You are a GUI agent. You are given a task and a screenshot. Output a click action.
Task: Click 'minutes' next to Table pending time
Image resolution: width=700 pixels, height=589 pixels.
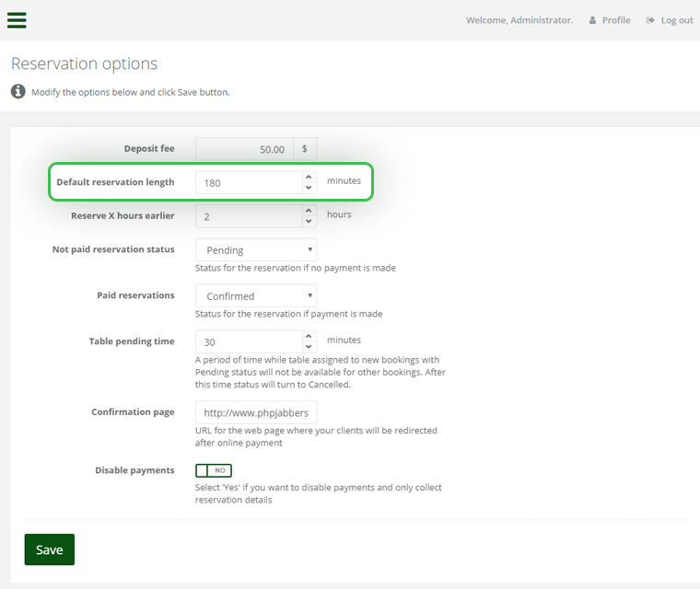[x=344, y=340]
